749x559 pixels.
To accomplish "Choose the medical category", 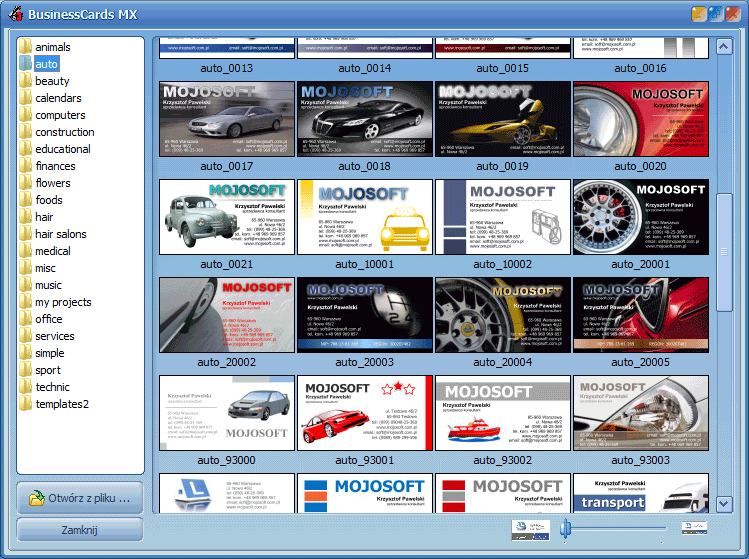I will click(53, 251).
